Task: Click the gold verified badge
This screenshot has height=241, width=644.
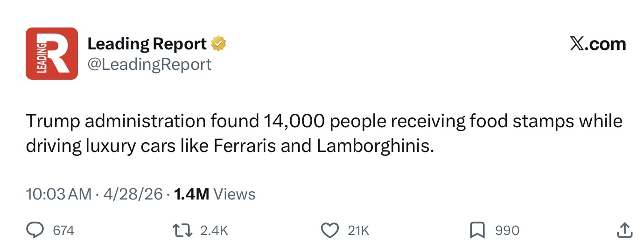Action: [x=218, y=44]
